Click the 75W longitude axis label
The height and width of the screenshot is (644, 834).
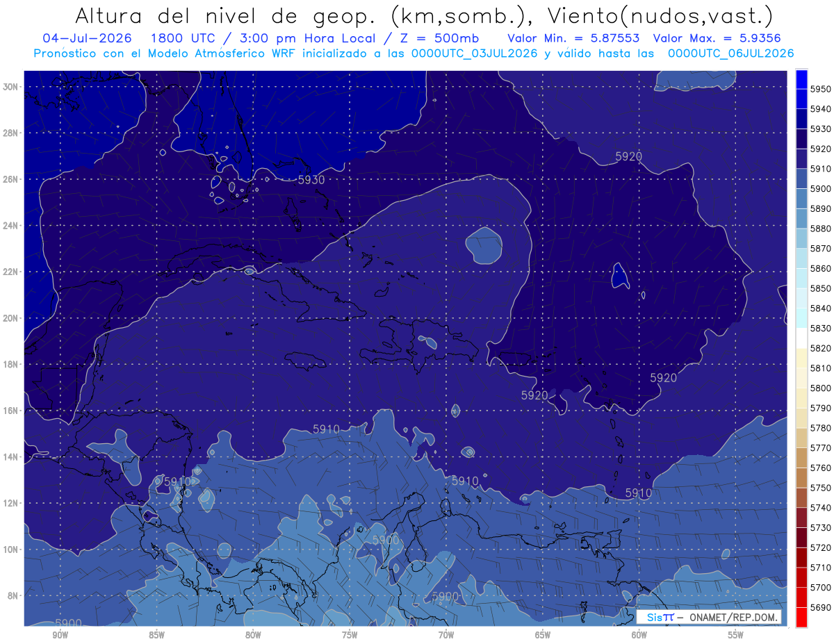pos(350,635)
